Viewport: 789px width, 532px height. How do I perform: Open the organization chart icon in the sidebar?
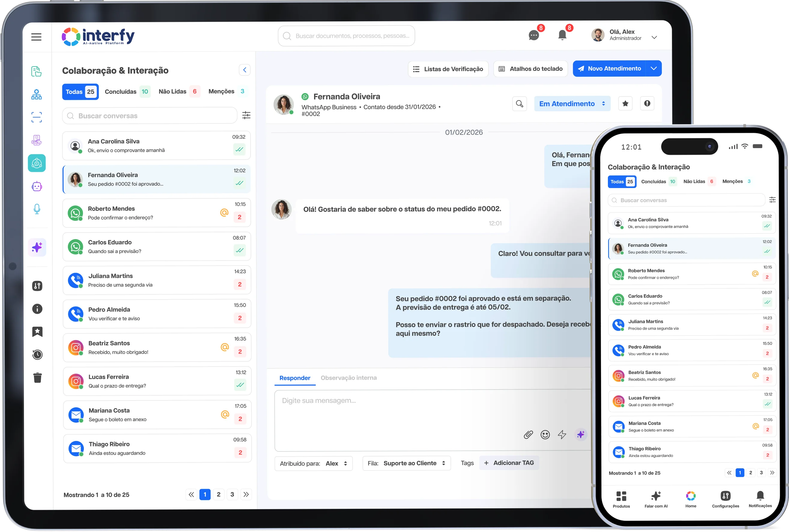[x=37, y=94]
